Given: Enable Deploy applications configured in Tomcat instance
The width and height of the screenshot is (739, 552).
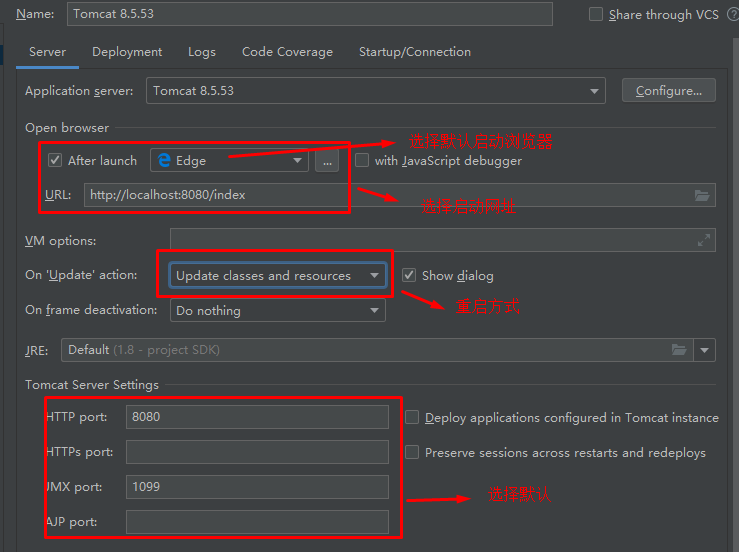Looking at the screenshot, I should [412, 417].
